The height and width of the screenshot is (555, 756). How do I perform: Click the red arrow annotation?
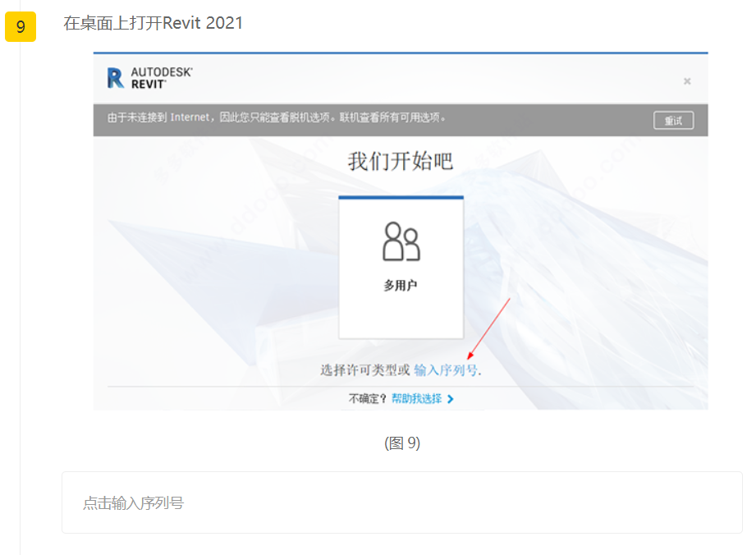click(x=488, y=328)
